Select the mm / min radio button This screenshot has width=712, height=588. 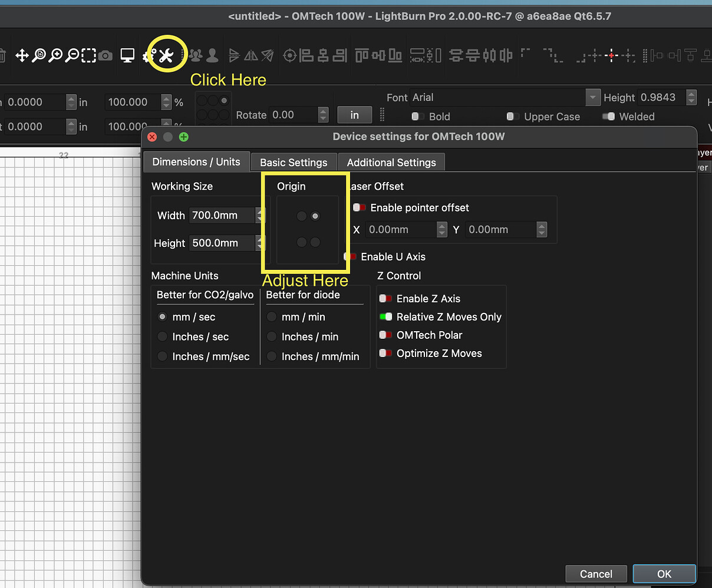pyautogui.click(x=272, y=316)
